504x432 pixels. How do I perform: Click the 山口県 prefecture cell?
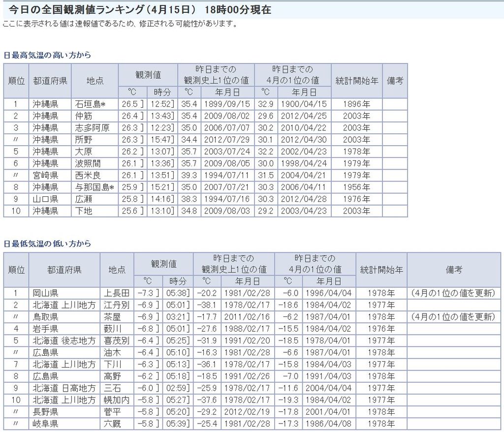(x=45, y=199)
